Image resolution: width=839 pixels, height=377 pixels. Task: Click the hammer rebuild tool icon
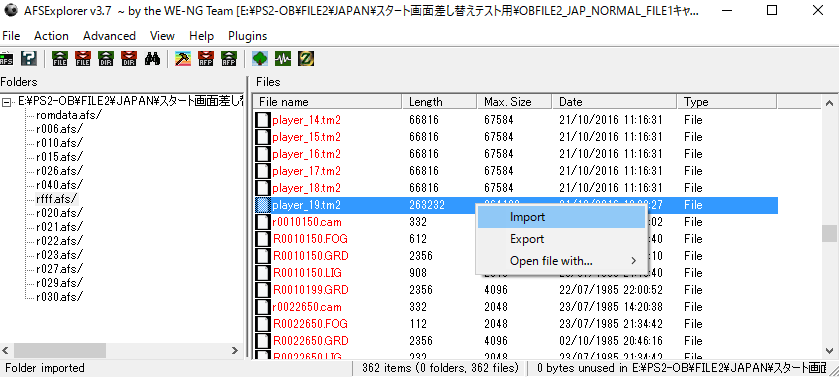coord(183,58)
